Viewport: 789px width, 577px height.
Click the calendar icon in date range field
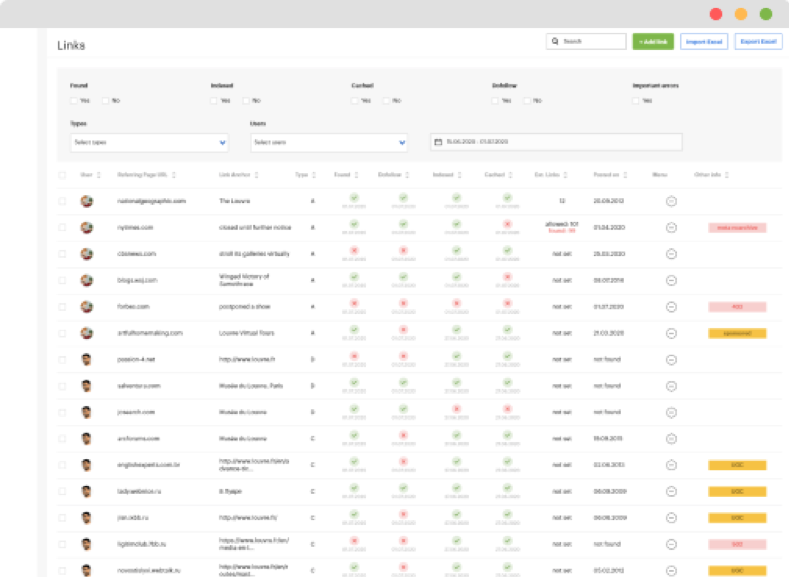tap(438, 142)
